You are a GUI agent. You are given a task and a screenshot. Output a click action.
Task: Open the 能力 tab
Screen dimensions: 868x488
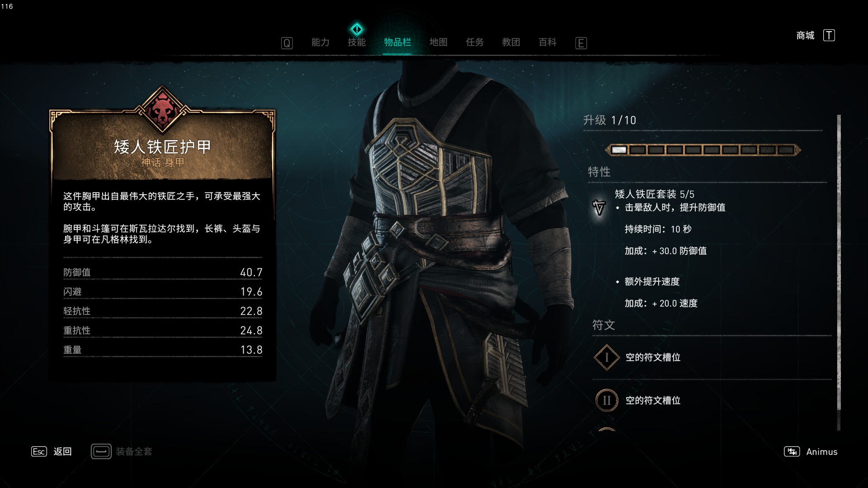pos(320,42)
